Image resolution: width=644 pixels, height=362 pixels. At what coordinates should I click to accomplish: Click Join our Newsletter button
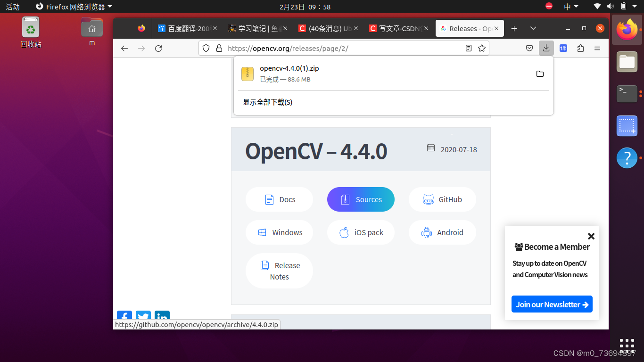click(x=552, y=304)
